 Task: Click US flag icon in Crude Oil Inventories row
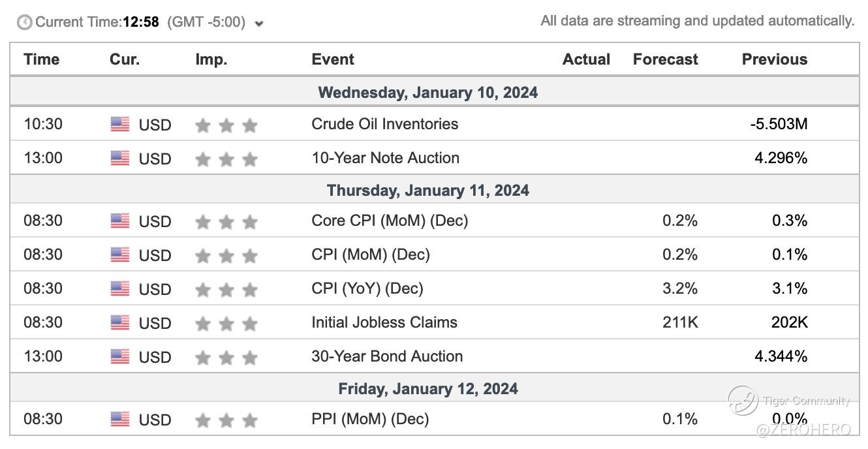click(x=120, y=124)
